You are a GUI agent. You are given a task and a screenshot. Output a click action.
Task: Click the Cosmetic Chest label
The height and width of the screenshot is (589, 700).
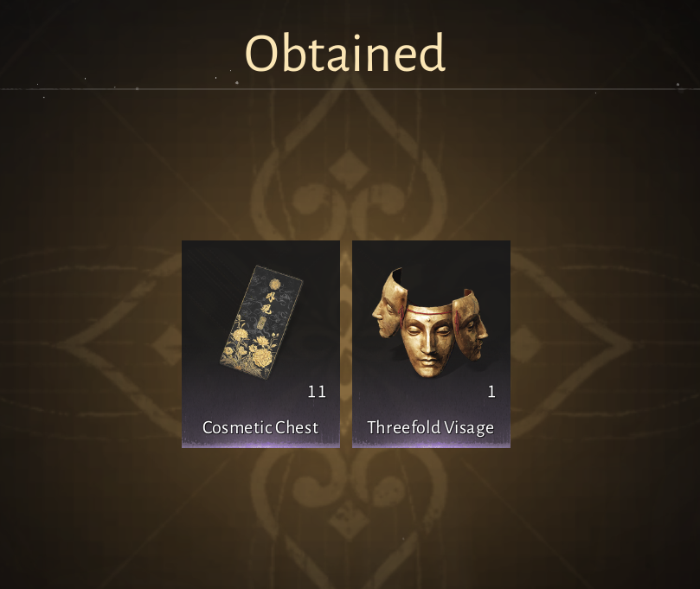(260, 427)
